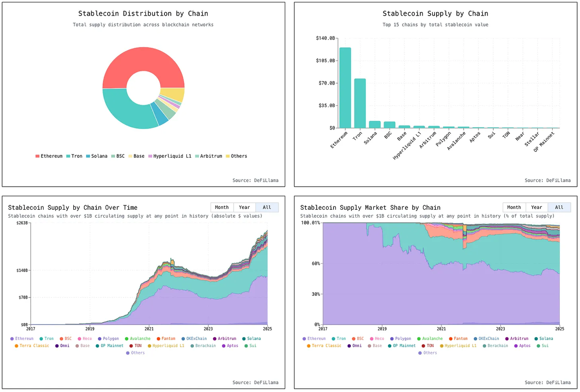Toggle Tron legend item under the donut chart

[x=75, y=156]
